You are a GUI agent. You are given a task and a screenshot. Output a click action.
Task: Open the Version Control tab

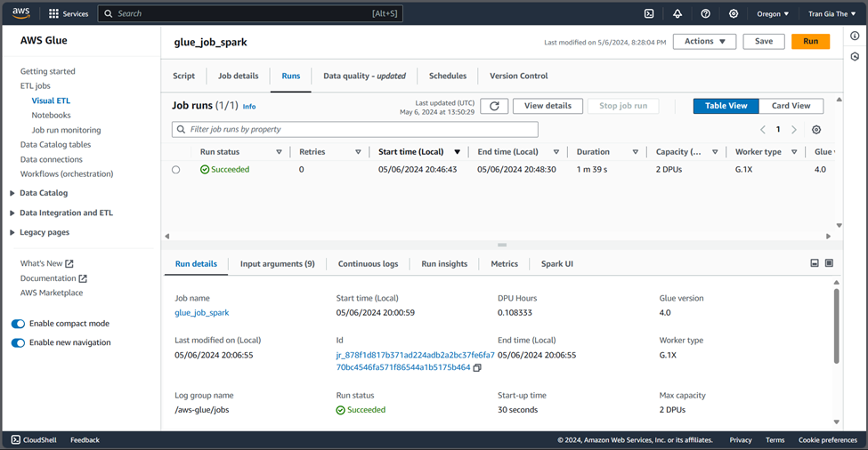click(x=519, y=76)
